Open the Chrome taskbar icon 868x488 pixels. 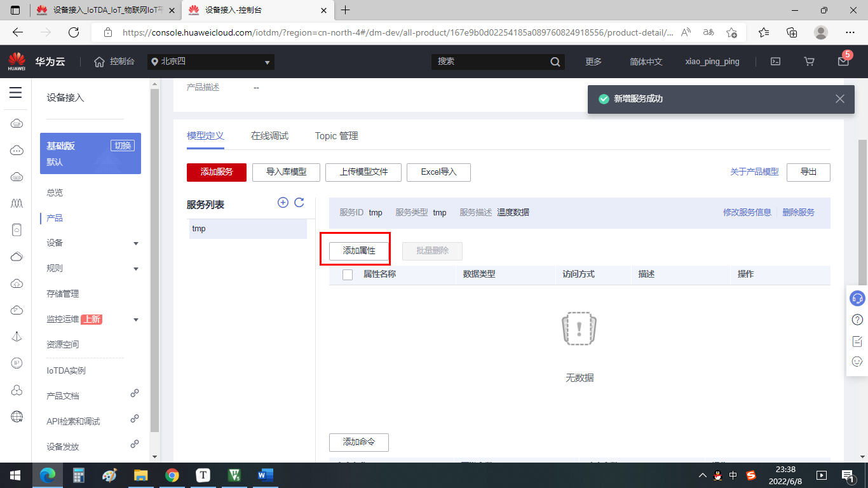tap(172, 475)
